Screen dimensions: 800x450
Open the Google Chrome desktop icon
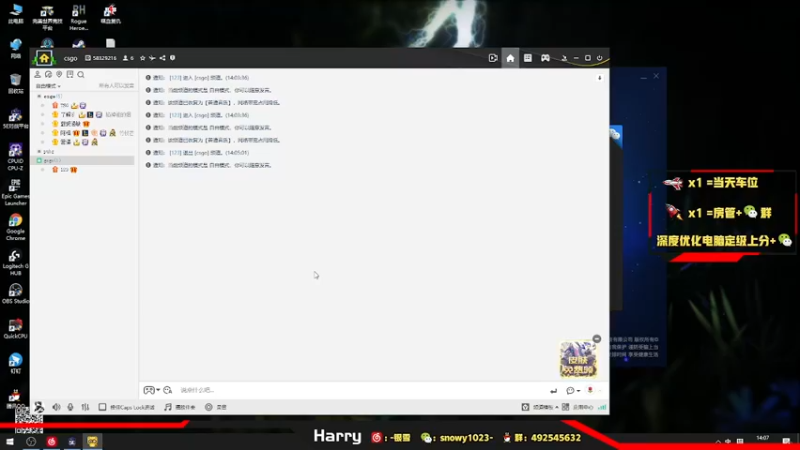[x=15, y=227]
